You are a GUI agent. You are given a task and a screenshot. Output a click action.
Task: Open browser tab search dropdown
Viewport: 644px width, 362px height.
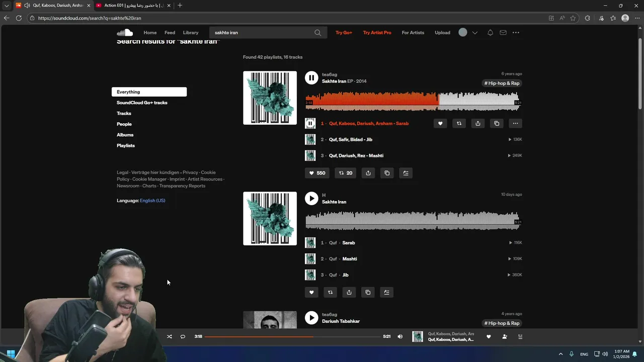click(x=7, y=6)
